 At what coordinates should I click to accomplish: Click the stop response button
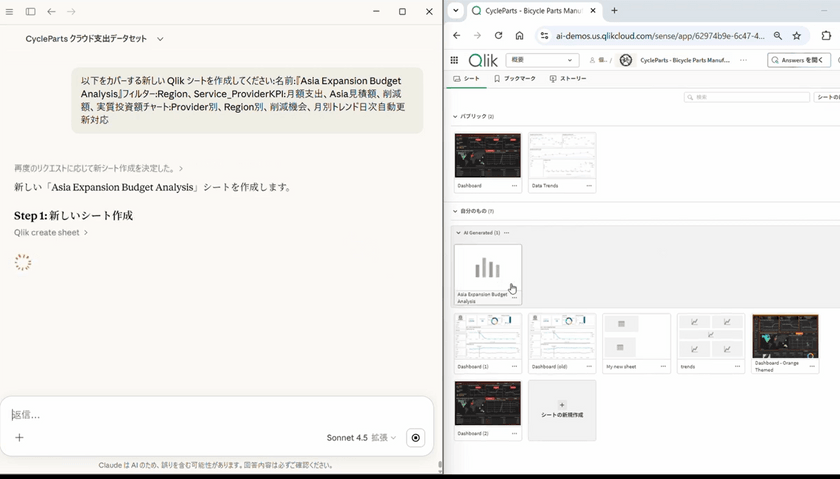(415, 438)
